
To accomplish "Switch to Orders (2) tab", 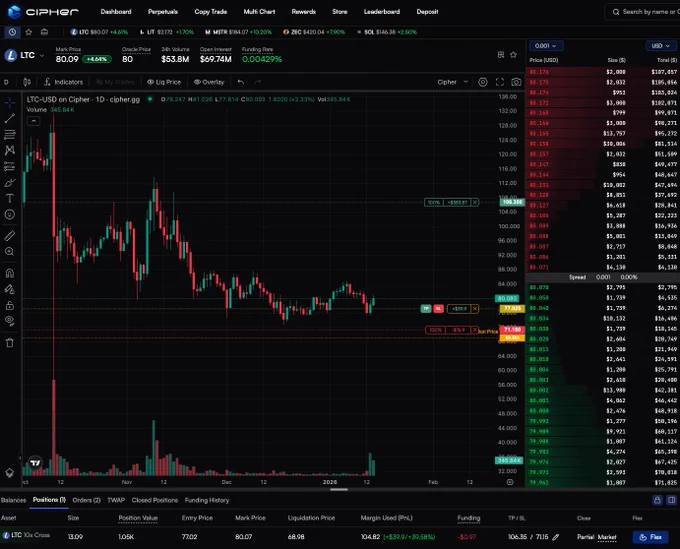I will [x=86, y=500].
